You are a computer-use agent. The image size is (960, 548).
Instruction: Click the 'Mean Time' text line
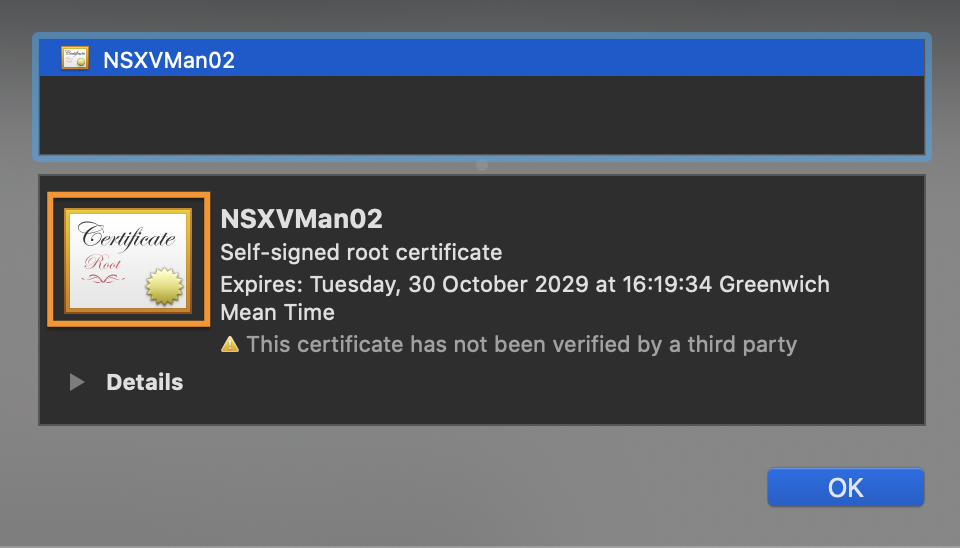277,312
